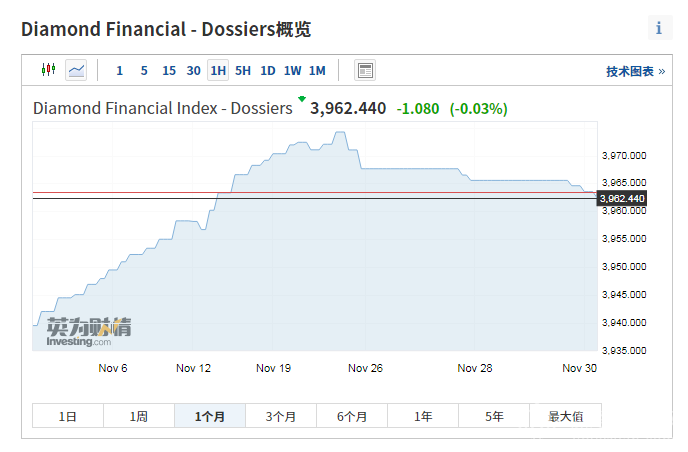
Task: Choose the 最大值 time range
Action: [x=566, y=416]
